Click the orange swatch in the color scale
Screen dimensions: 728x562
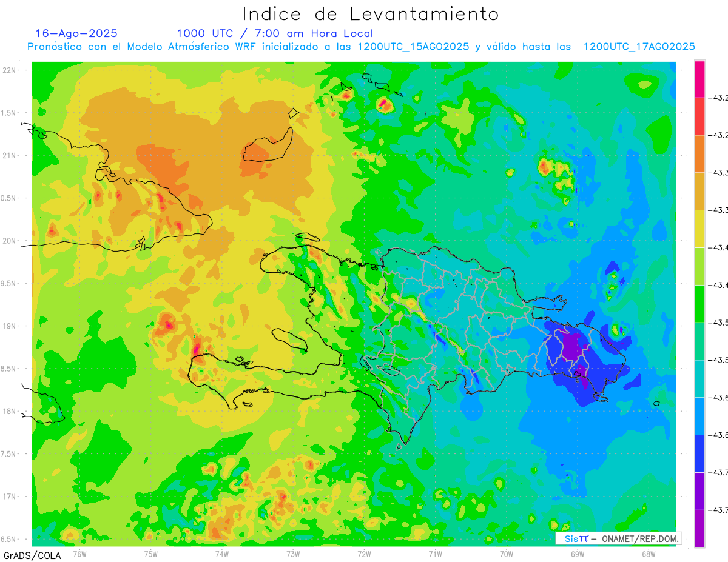coord(699,153)
